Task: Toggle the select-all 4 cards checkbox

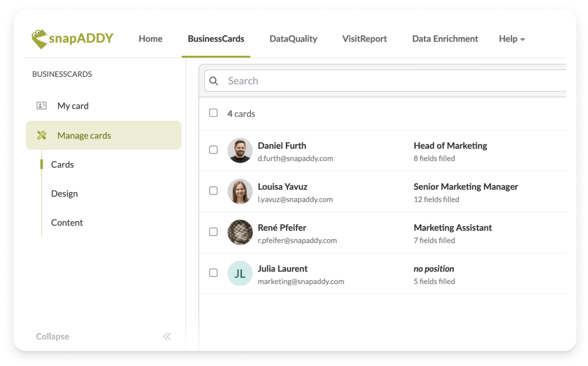Action: 213,113
